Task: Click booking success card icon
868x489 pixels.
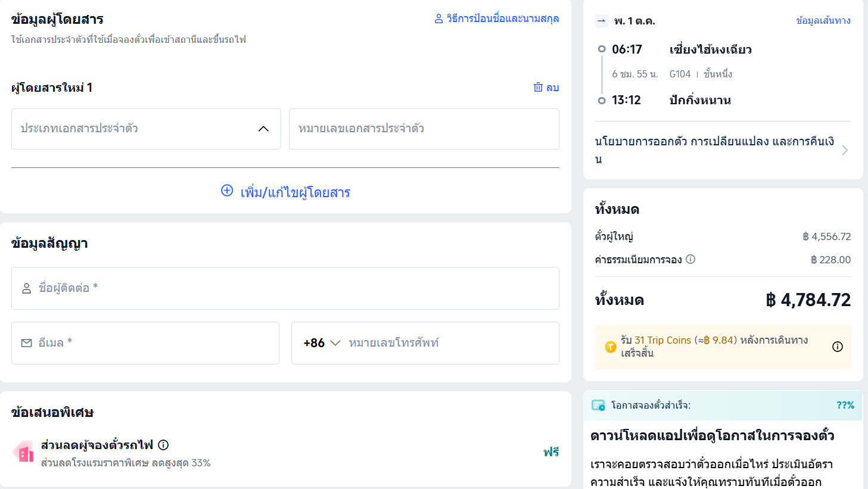Action: 598,406
